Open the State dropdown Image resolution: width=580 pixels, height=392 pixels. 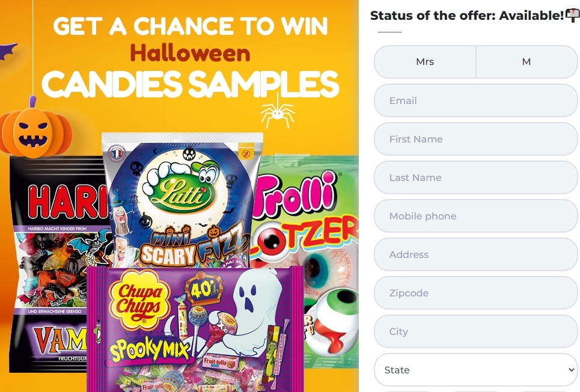(x=475, y=370)
